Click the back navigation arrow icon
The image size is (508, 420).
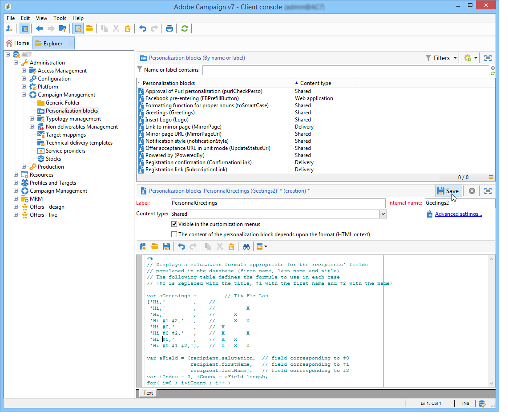click(x=40, y=28)
